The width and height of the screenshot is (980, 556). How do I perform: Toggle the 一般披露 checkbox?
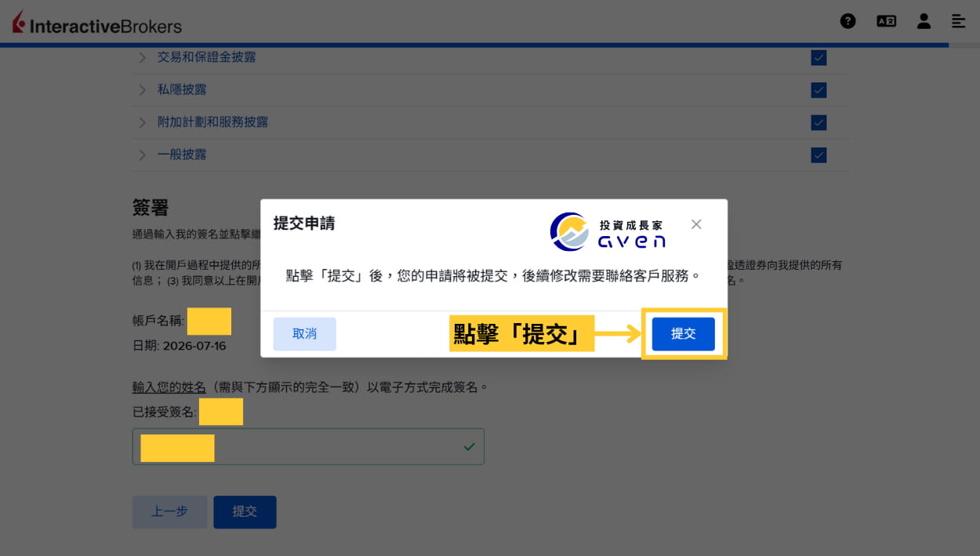(x=818, y=154)
